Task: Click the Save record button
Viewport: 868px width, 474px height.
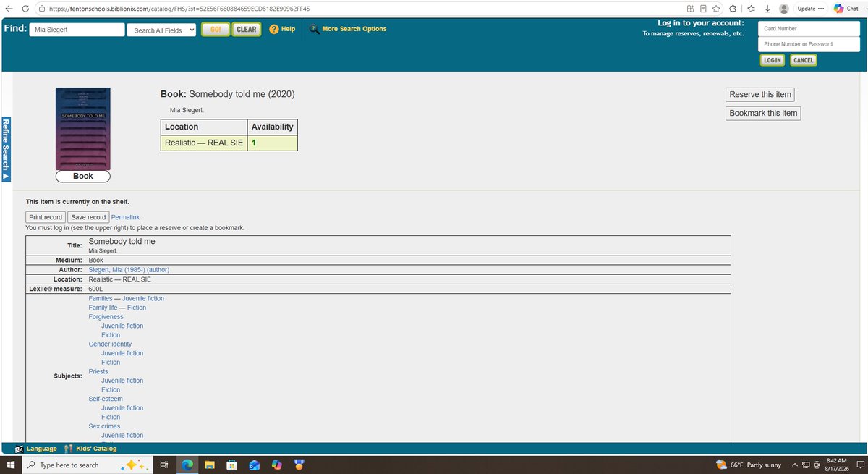Action: tap(88, 217)
